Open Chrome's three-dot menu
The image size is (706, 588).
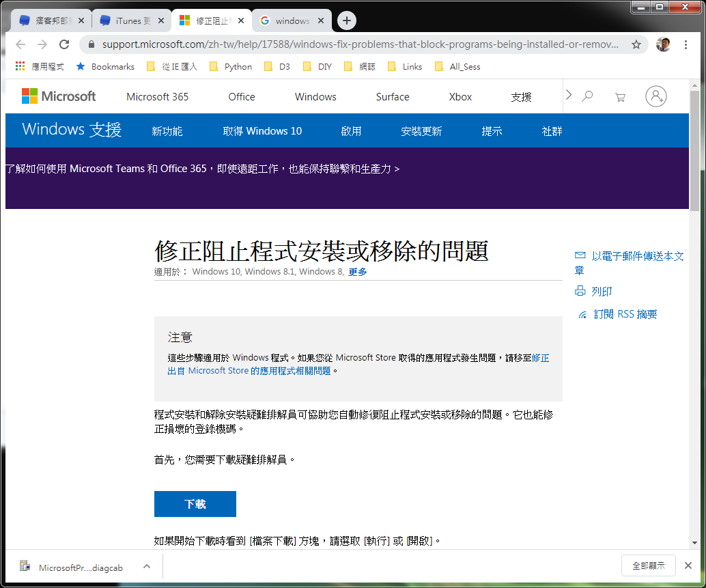(686, 44)
